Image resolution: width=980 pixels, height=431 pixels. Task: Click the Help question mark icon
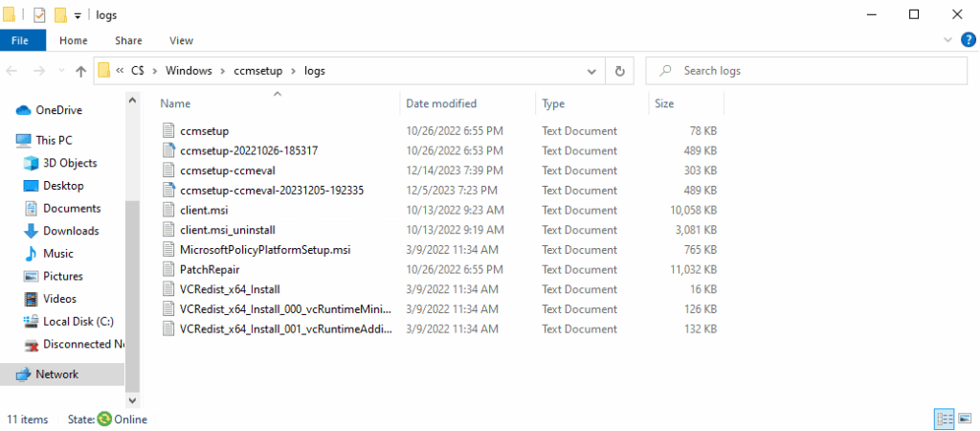(x=967, y=40)
